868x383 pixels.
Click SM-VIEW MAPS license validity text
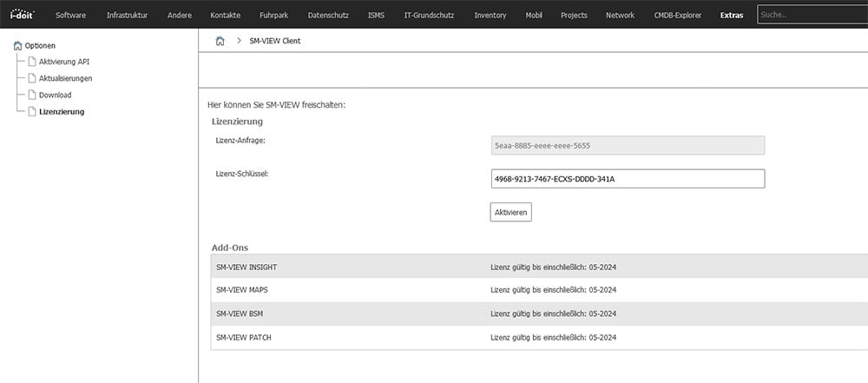pyautogui.click(x=554, y=290)
